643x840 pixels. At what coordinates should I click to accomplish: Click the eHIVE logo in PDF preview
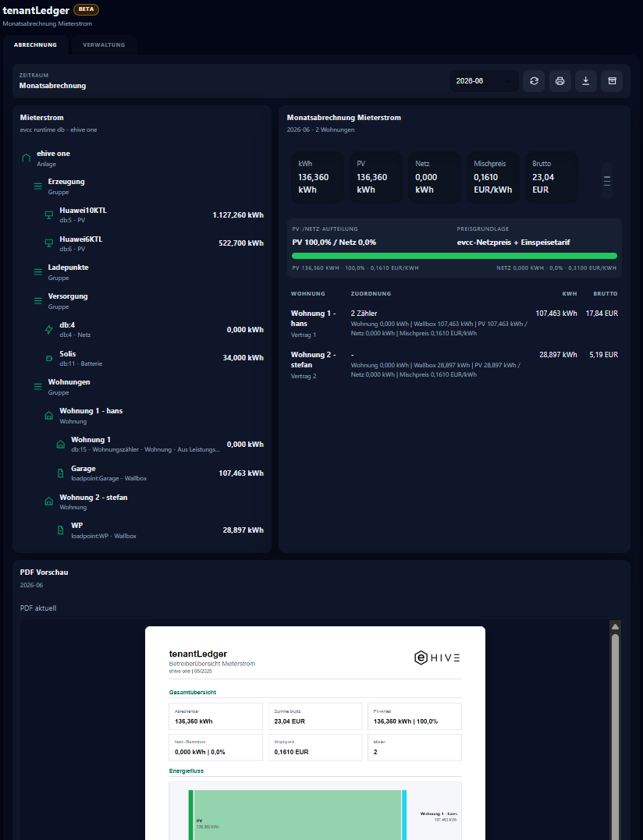pyautogui.click(x=437, y=657)
